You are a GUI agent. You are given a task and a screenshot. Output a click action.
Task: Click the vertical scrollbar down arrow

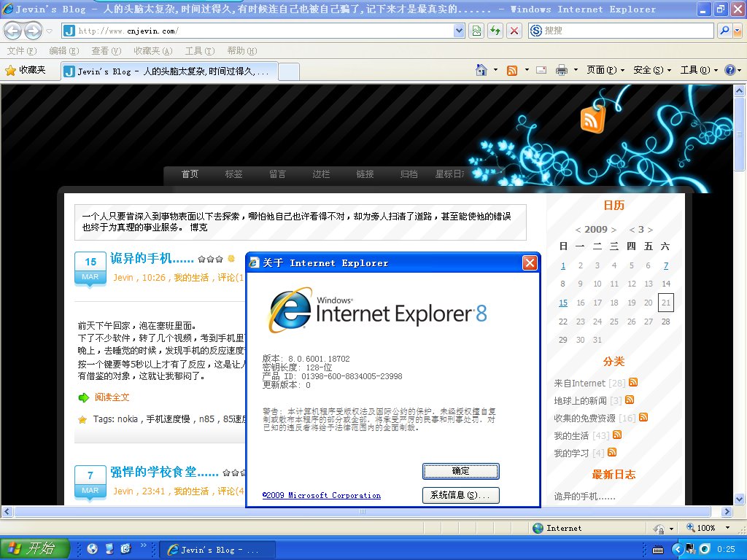tap(740, 499)
